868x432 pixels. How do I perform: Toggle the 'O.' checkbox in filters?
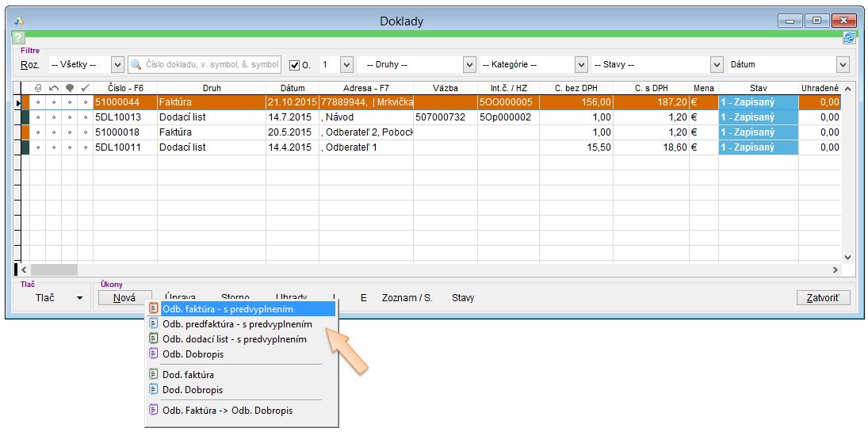[295, 65]
